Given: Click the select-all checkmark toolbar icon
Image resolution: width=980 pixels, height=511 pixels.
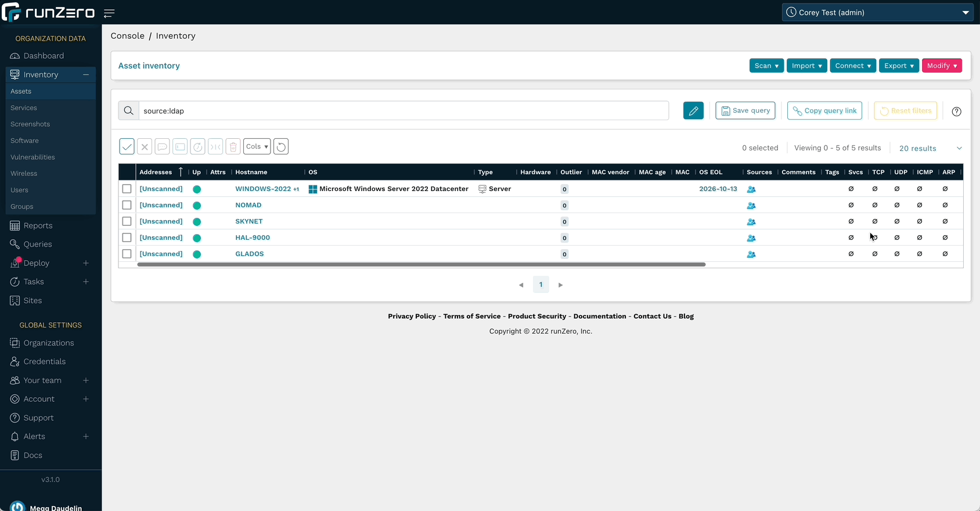Looking at the screenshot, I should click(127, 147).
